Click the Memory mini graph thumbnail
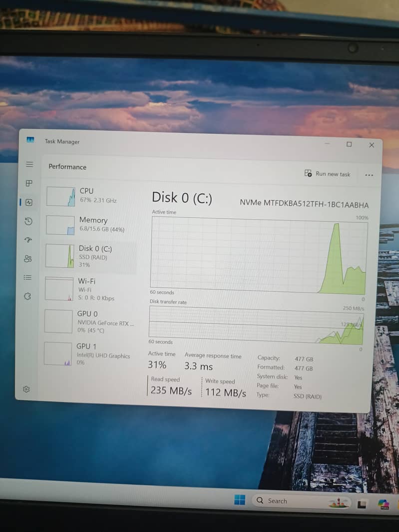 coord(60,225)
